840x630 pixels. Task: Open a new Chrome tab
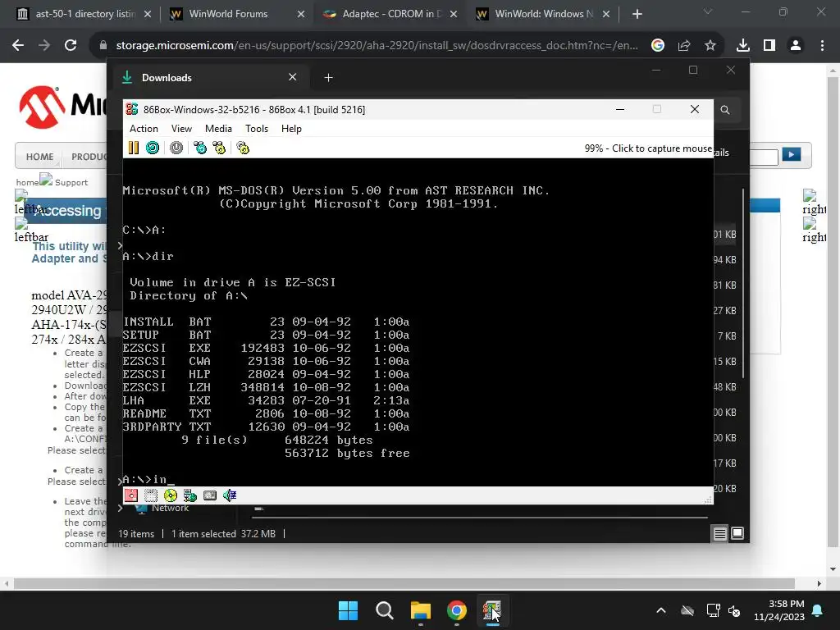click(x=637, y=14)
